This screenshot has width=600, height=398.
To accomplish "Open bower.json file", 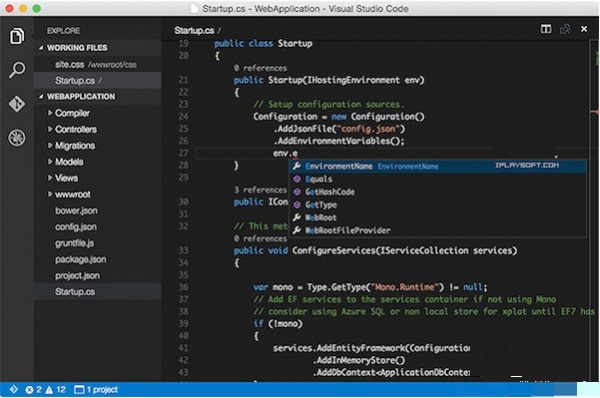I will pyautogui.click(x=98, y=210).
